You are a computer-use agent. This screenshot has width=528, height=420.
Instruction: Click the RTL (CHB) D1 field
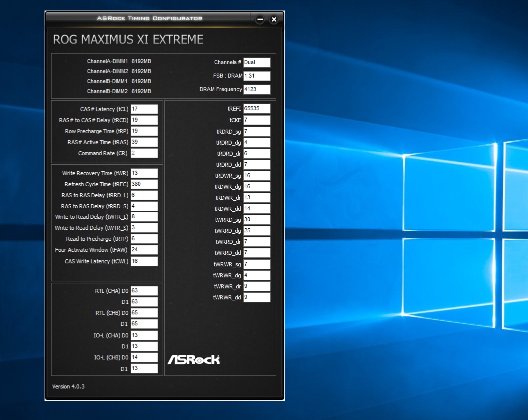point(144,324)
